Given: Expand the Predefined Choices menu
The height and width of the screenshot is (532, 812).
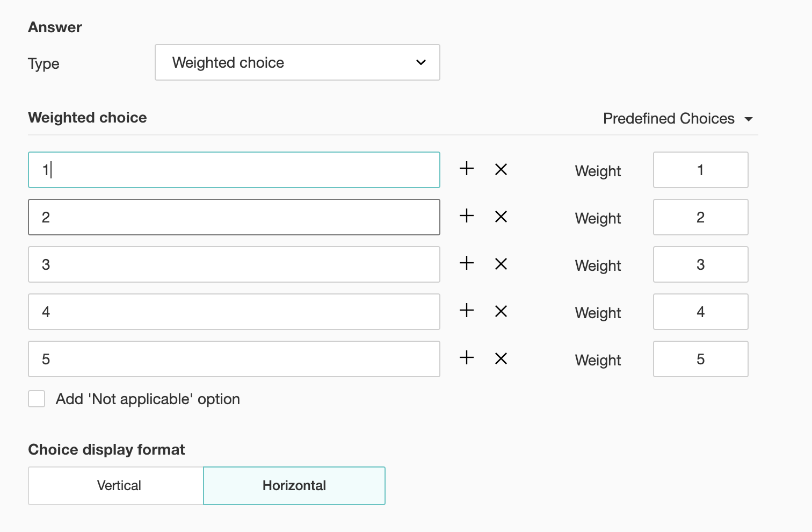Looking at the screenshot, I should coord(678,119).
